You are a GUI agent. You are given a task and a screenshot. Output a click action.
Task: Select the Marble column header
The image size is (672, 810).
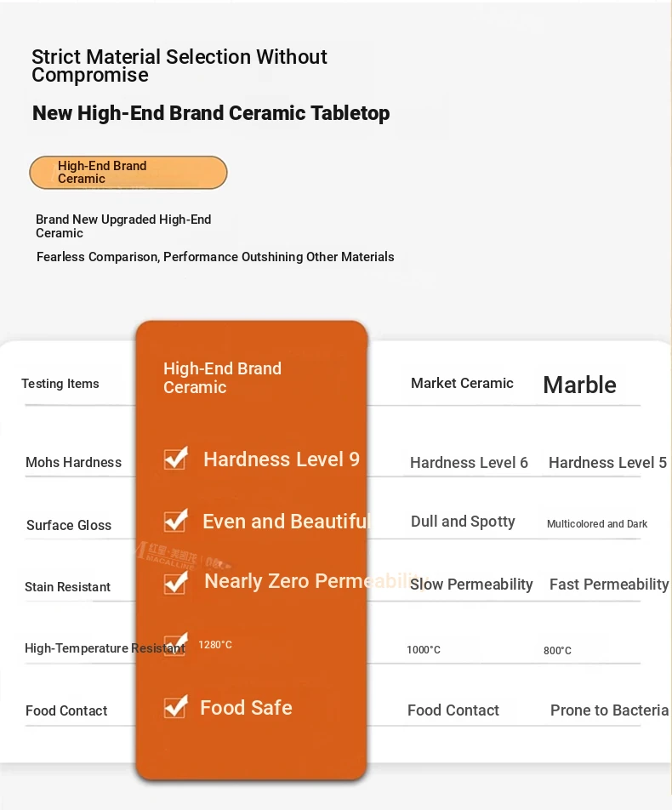tap(579, 385)
